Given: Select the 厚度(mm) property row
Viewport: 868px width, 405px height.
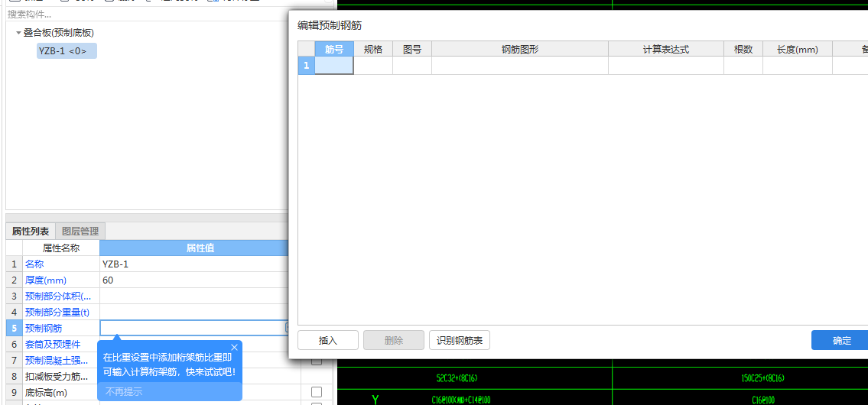Looking at the screenshot, I should [x=61, y=280].
